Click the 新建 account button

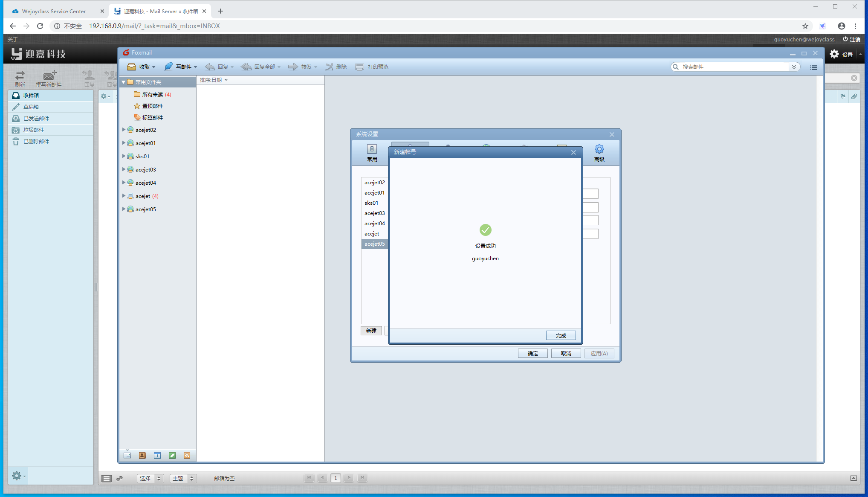tap(371, 331)
